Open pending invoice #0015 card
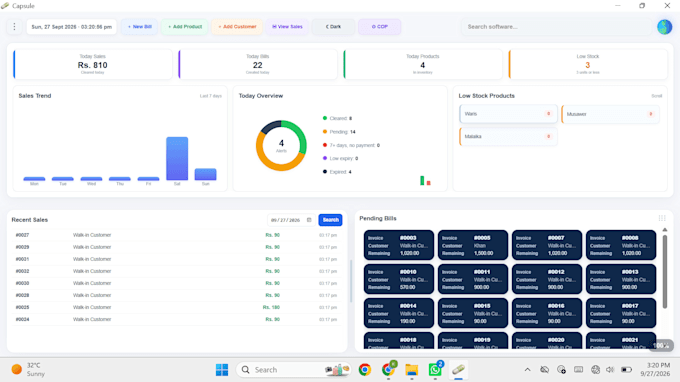The image size is (680, 382). click(x=473, y=313)
